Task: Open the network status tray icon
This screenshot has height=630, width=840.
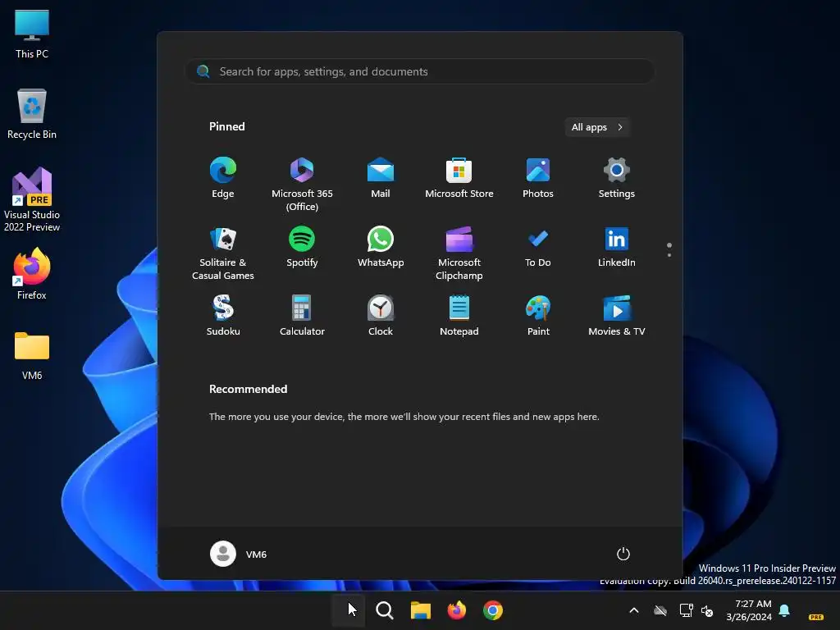Action: pos(686,610)
